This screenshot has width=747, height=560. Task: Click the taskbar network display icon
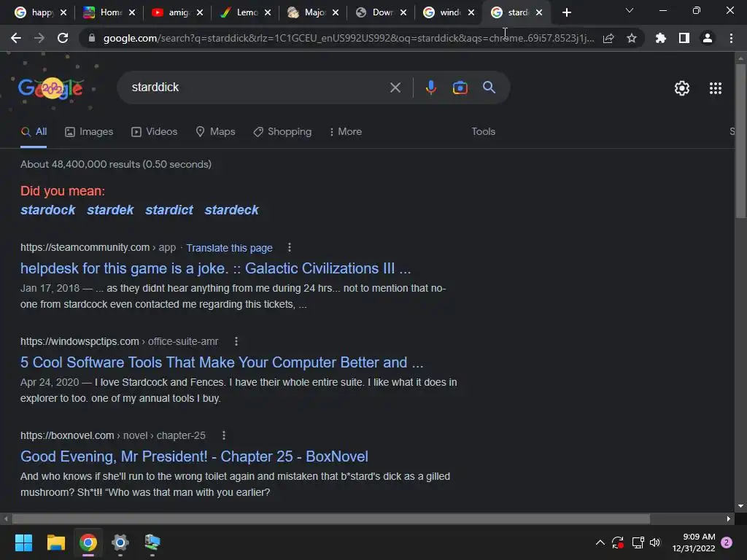point(638,542)
